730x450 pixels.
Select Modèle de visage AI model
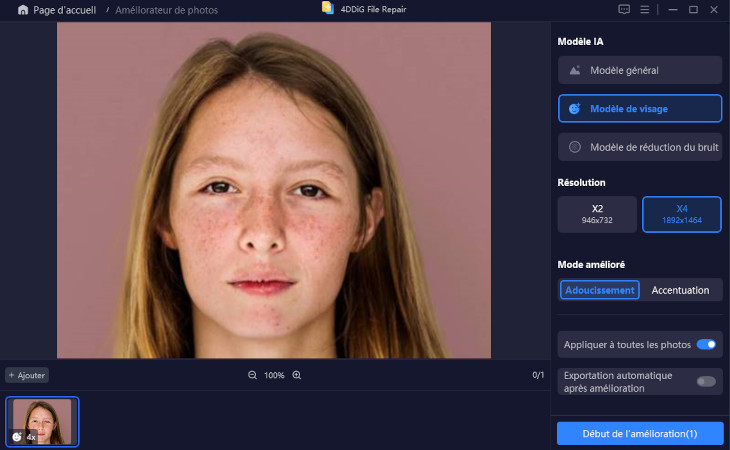click(640, 108)
